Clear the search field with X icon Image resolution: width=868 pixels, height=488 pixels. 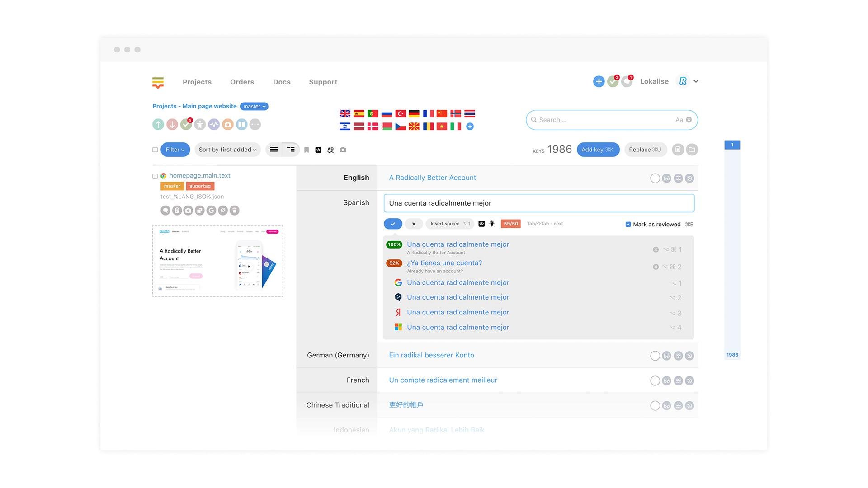tap(689, 120)
